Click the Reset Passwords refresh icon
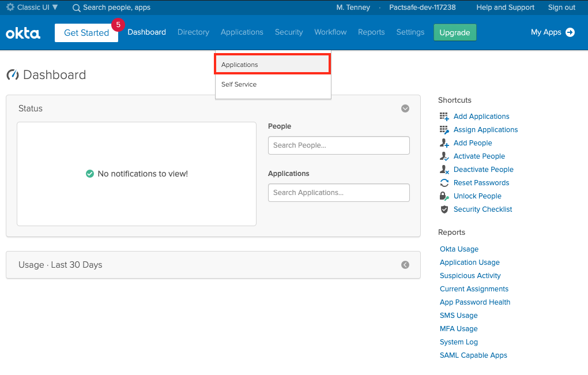 coord(444,183)
